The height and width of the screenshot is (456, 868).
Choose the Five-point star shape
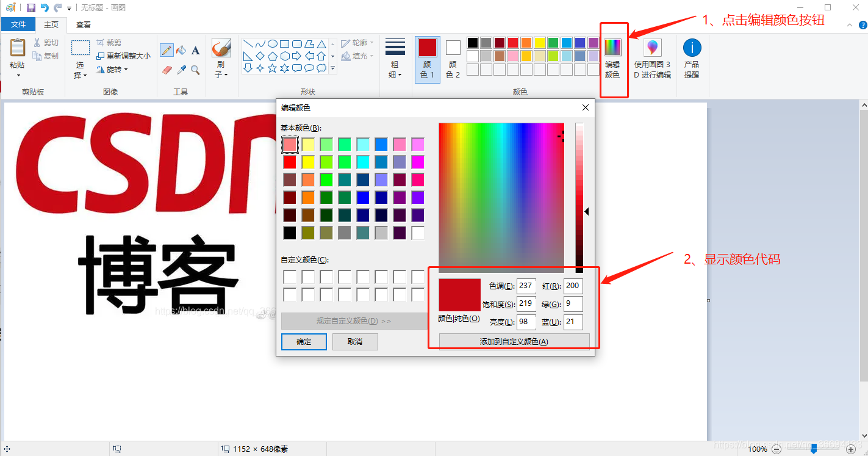point(273,68)
